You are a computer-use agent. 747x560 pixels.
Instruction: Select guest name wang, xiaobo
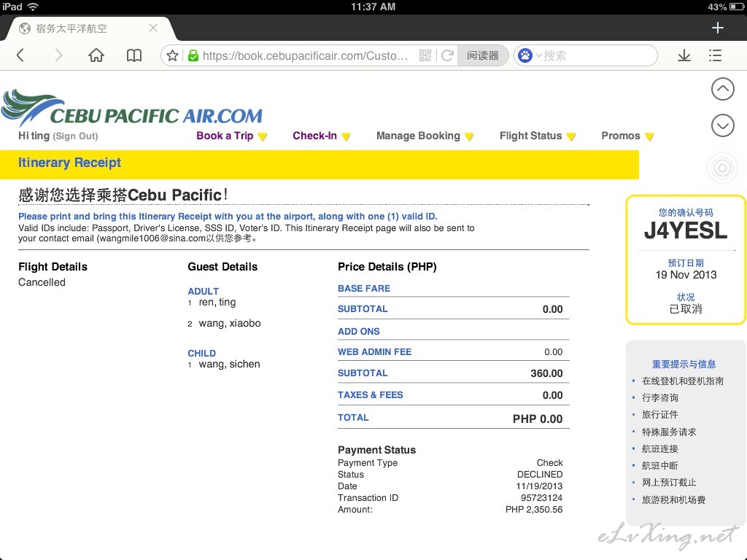[230, 323]
